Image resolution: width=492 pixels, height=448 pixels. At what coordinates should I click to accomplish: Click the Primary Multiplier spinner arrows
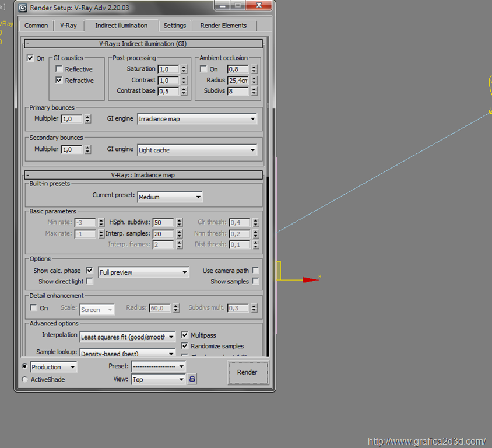[88, 119]
